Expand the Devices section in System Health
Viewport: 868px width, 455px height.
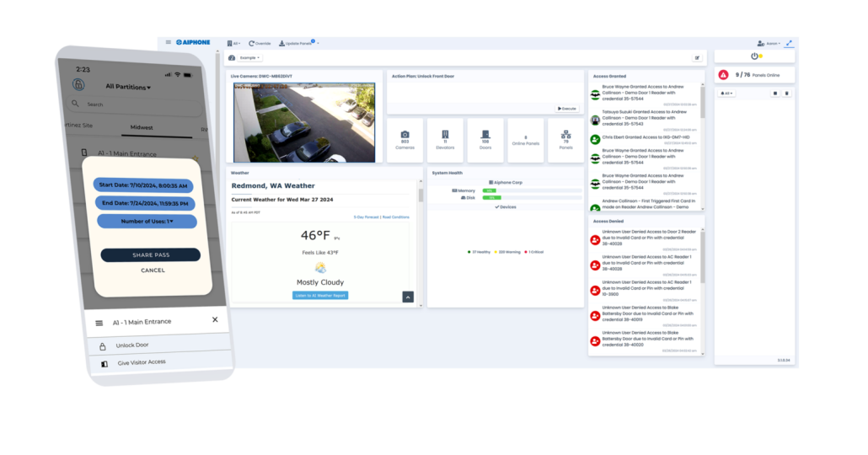coord(506,207)
